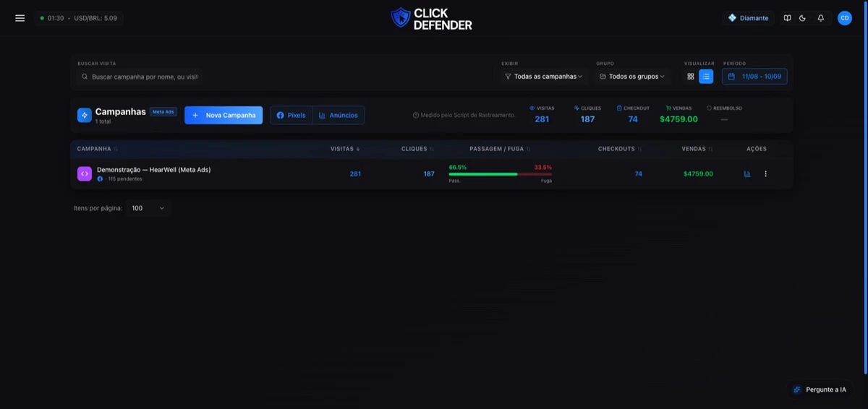Click row checkouts value 74
The height and width of the screenshot is (409, 868).
click(638, 174)
